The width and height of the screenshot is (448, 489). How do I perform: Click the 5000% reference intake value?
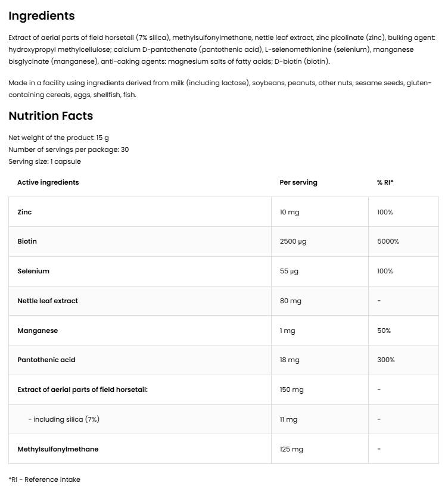[x=388, y=241]
